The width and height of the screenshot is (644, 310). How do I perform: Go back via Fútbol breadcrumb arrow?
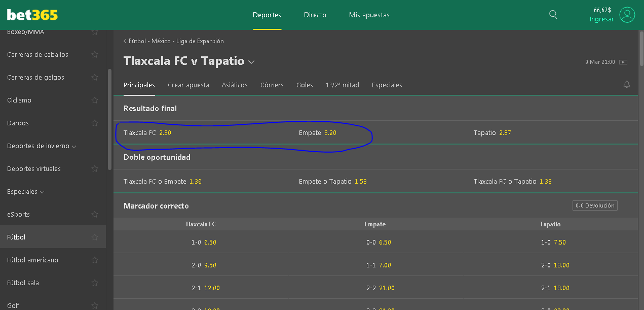125,41
